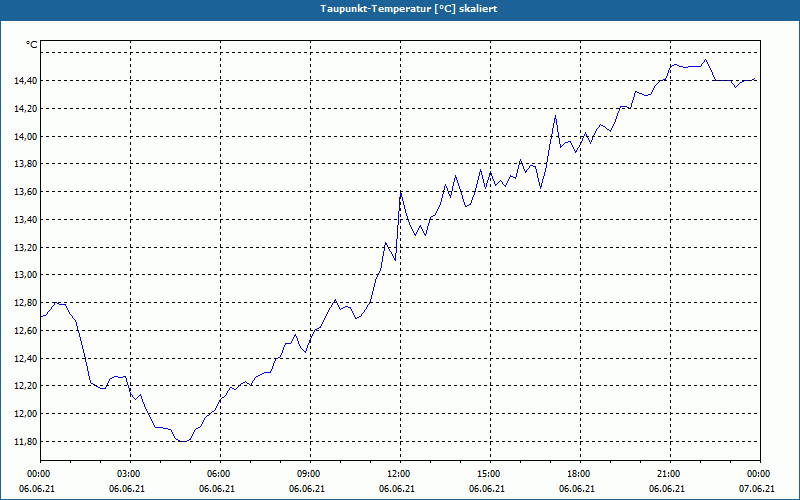
Task: Select the 06.06.21 date under 09:00
Action: [x=307, y=489]
